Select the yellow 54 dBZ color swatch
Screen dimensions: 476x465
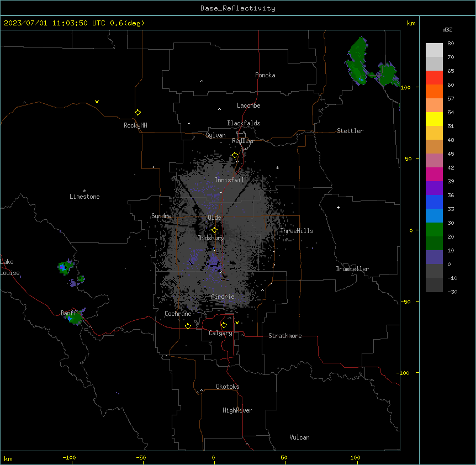tap(434, 119)
